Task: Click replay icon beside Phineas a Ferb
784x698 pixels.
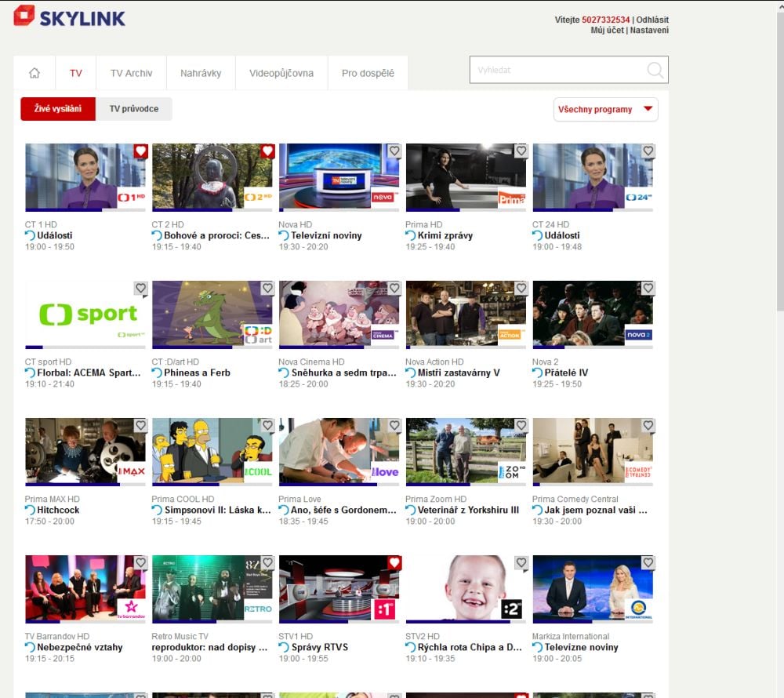Action: (x=157, y=373)
